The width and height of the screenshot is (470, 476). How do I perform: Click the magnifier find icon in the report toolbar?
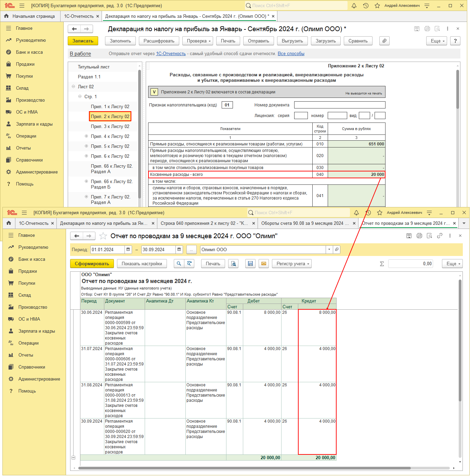click(179, 263)
